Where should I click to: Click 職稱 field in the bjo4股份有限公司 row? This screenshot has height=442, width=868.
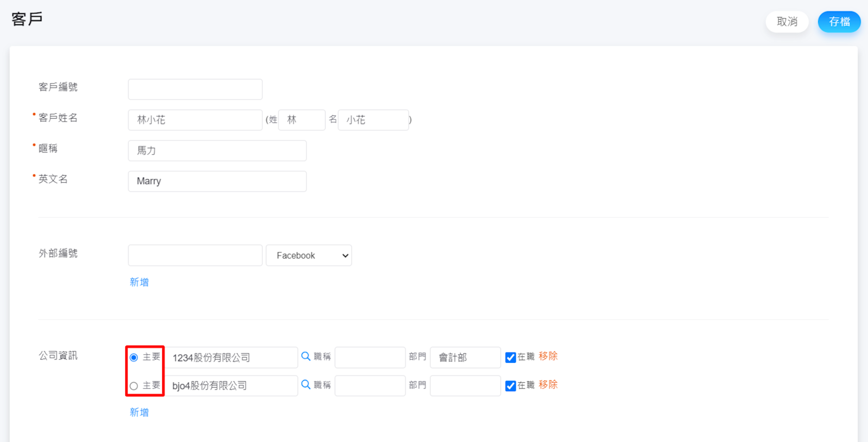[370, 386]
